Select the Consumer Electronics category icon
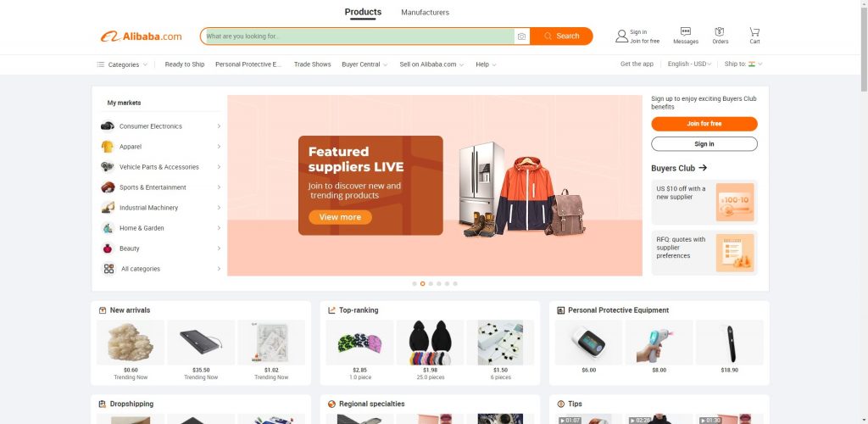The height and width of the screenshot is (424, 868). (108, 126)
